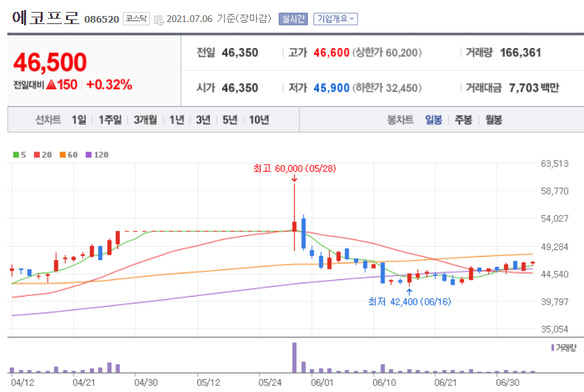Select the 10년 line chart tab

click(259, 120)
